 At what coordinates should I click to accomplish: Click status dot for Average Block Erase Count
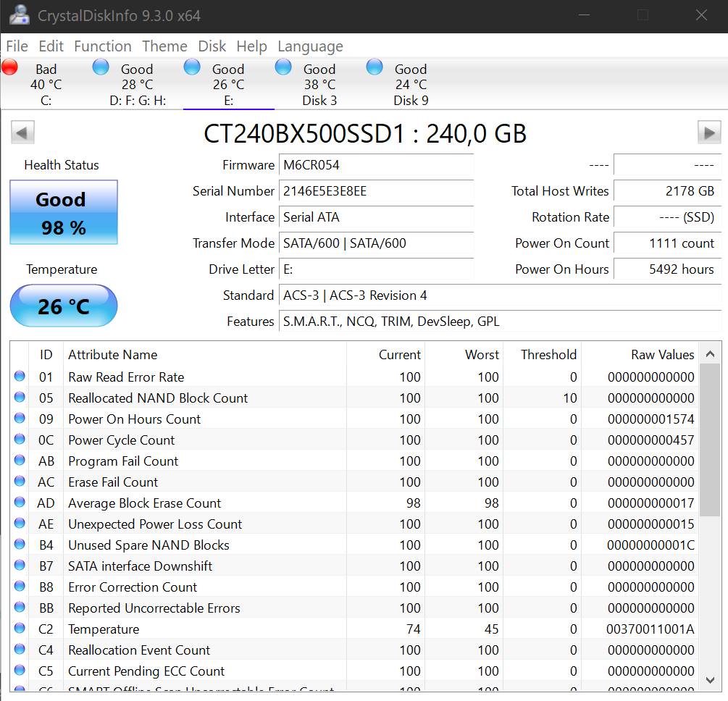pyautogui.click(x=20, y=503)
